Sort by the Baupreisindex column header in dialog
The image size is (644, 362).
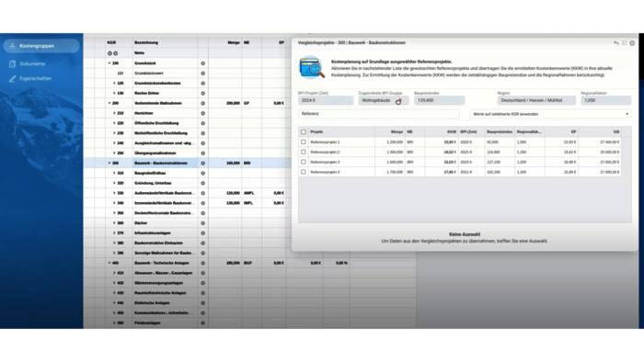click(x=500, y=132)
